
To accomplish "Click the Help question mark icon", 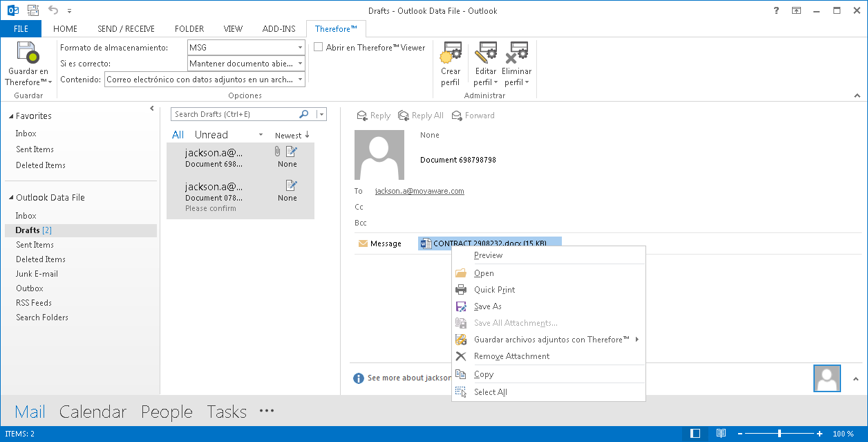I will click(x=777, y=10).
